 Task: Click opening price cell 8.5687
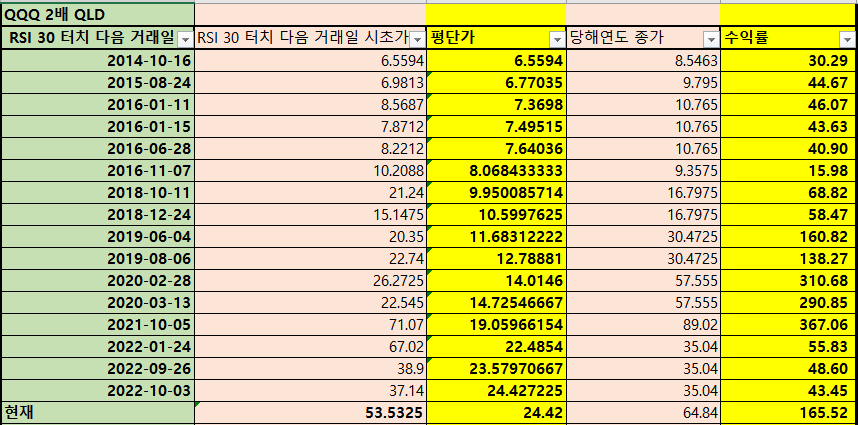310,105
